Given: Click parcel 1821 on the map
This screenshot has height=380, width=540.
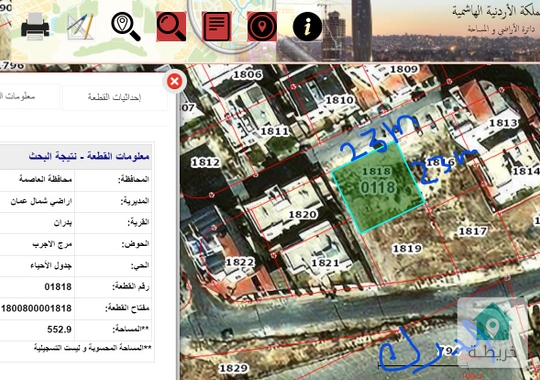Looking at the screenshot, I should tap(325, 263).
